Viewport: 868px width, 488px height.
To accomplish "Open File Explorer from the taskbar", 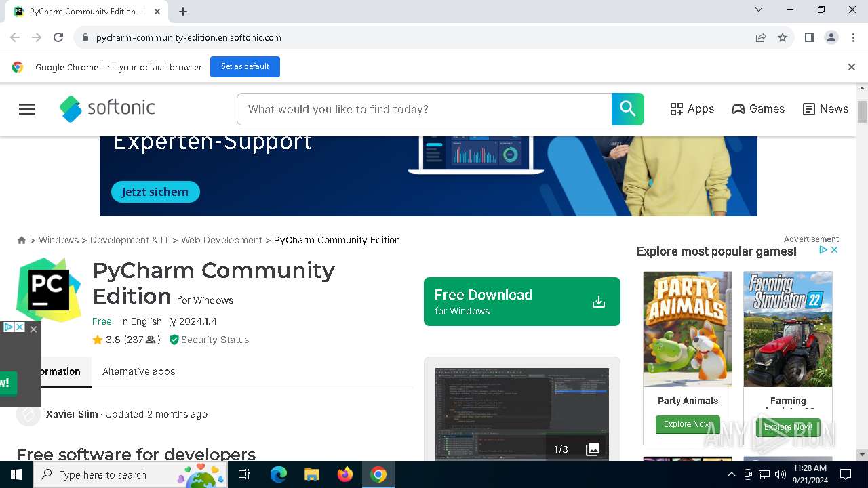I will coord(311,474).
